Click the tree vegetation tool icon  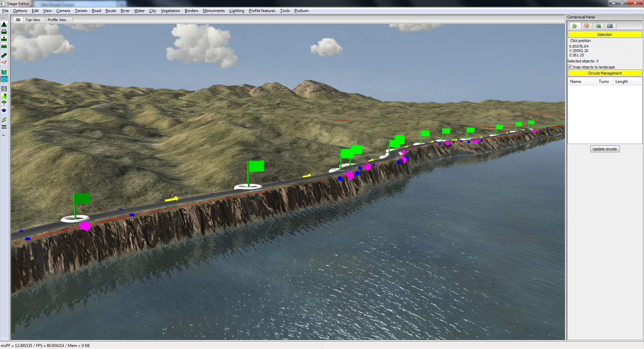click(4, 103)
